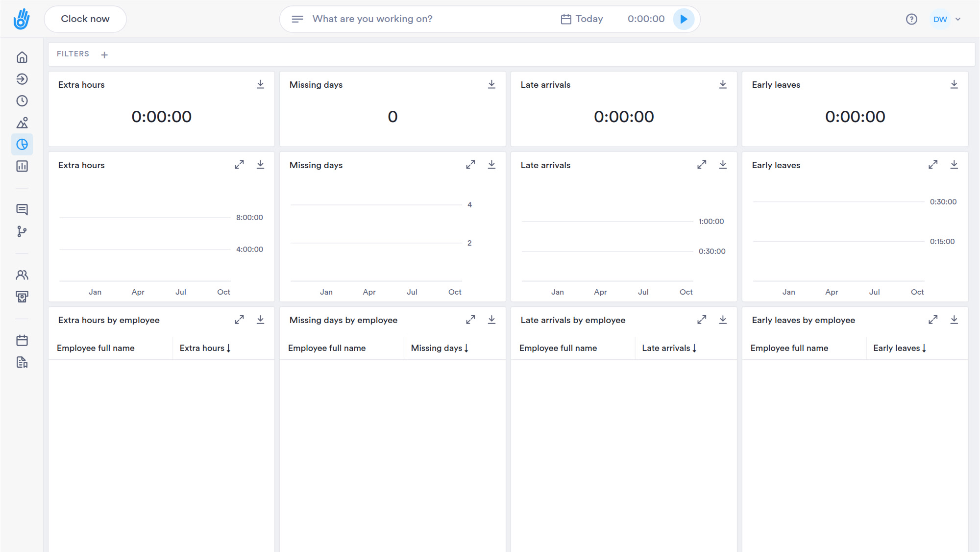Image resolution: width=980 pixels, height=552 pixels.
Task: Open the clock-in arrow icon in sidebar
Action: point(22,79)
